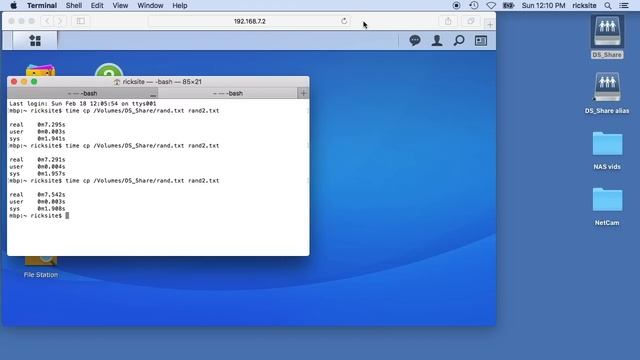Open DSM notifications chat icon
This screenshot has height=360, width=640.
coord(415,40)
